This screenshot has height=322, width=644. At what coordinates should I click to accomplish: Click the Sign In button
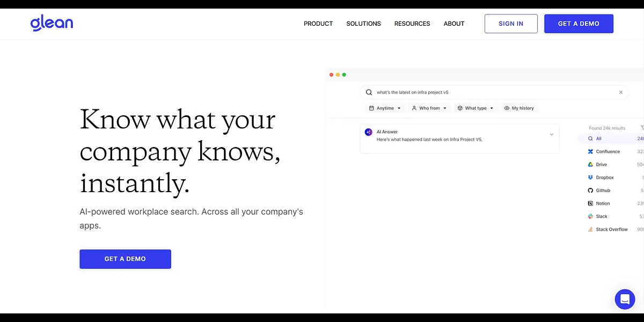(511, 24)
